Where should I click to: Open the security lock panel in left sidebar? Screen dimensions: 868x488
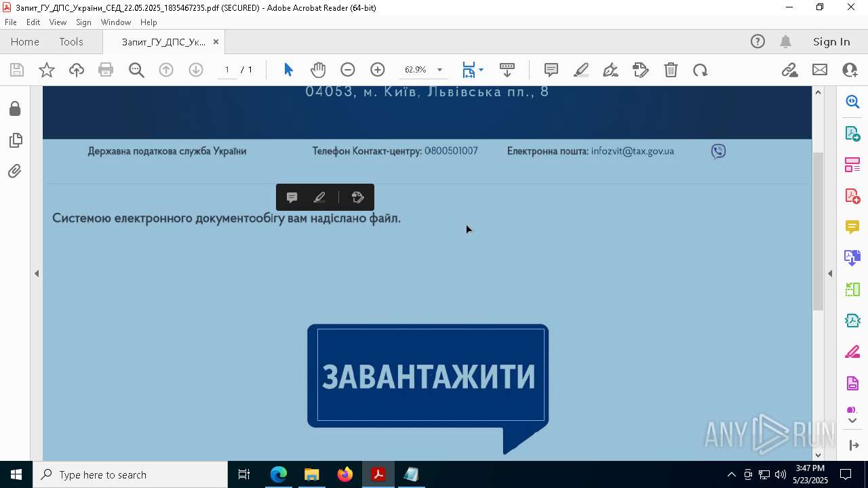pyautogui.click(x=15, y=109)
